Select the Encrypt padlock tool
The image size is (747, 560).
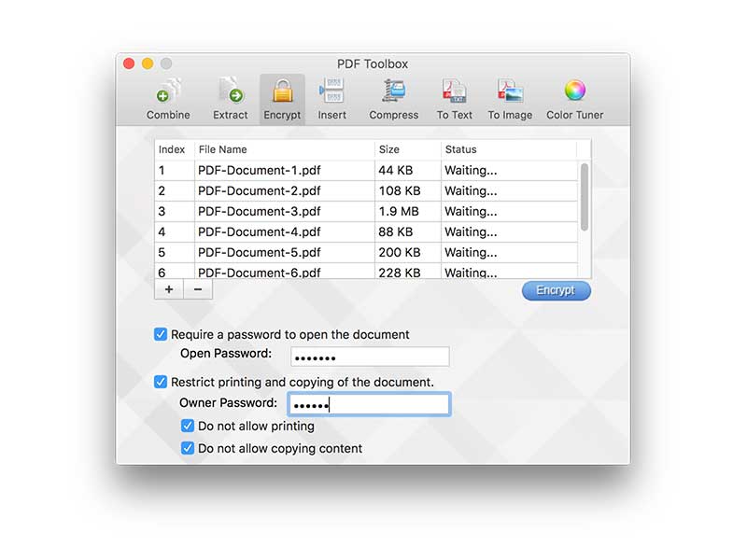click(x=282, y=99)
